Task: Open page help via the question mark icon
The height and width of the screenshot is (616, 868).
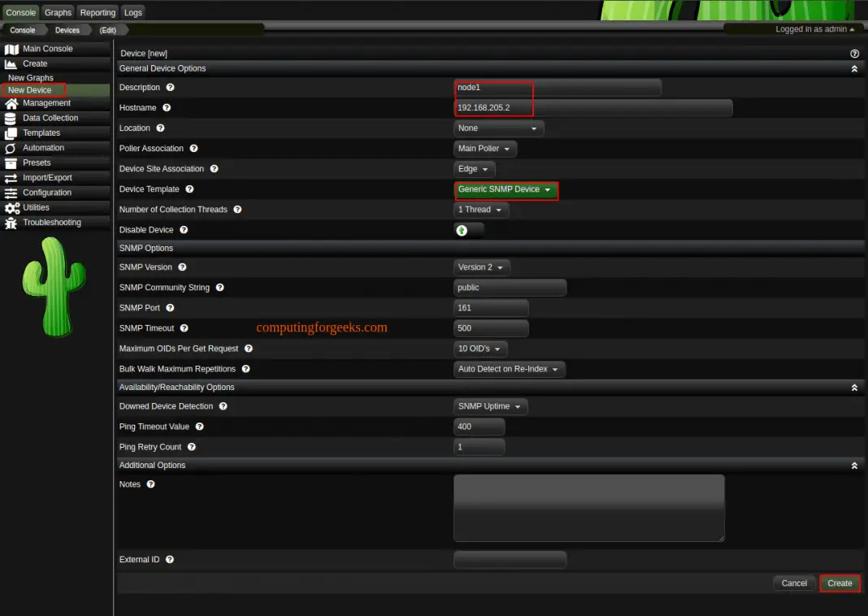Action: 853,53
